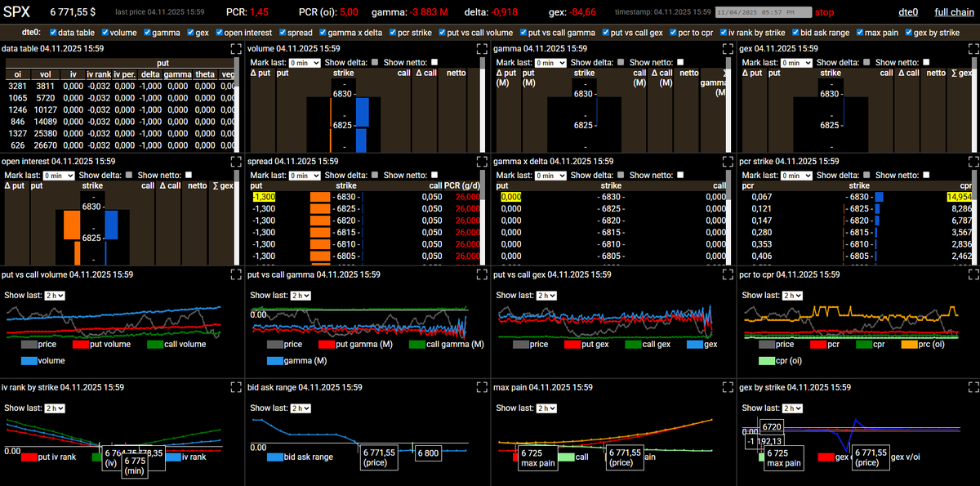The image size is (980, 486).
Task: Open Mark last dropdown in gamma panel
Action: coord(551,63)
